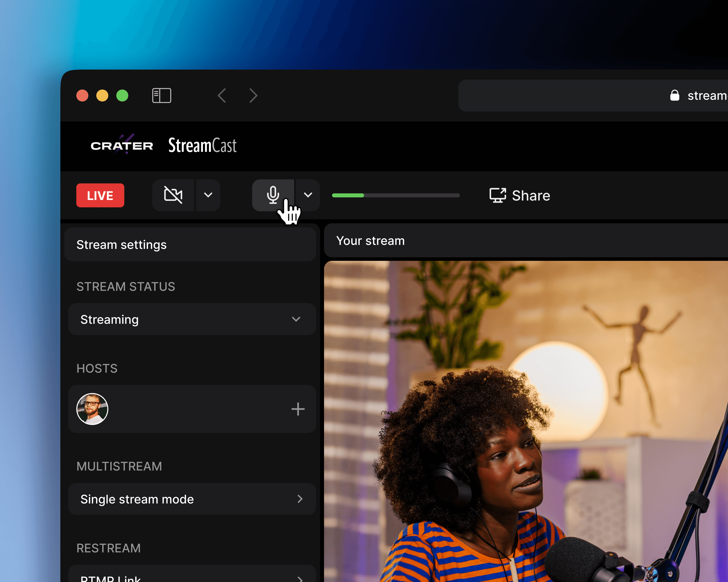Open Single stream mode option

[192, 499]
